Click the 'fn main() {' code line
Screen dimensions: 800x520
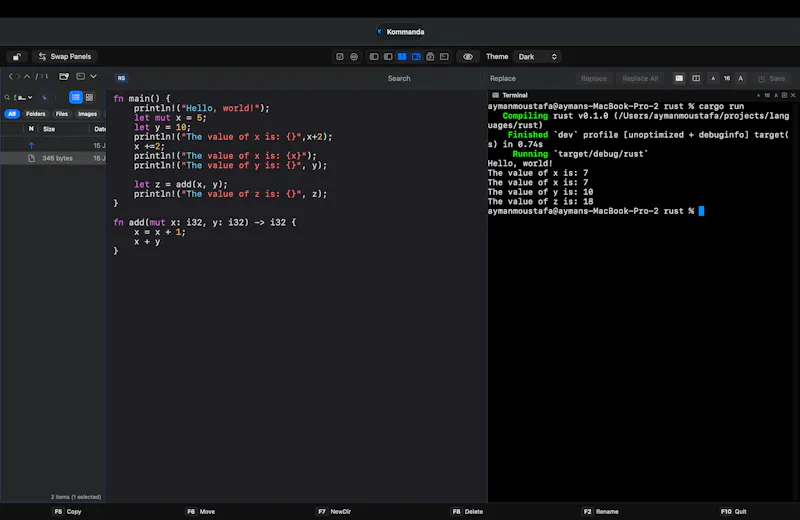coord(142,98)
